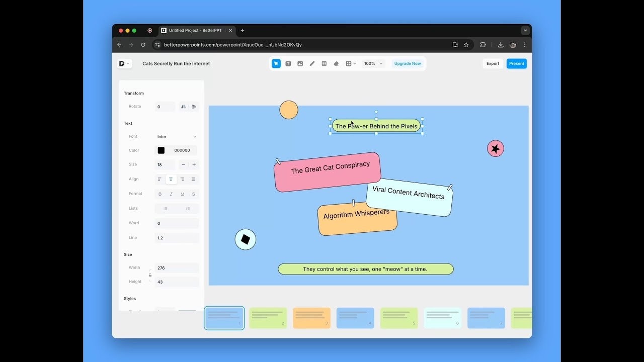644x362 pixels.
Task: Toggle bold text formatting
Action: (x=160, y=194)
